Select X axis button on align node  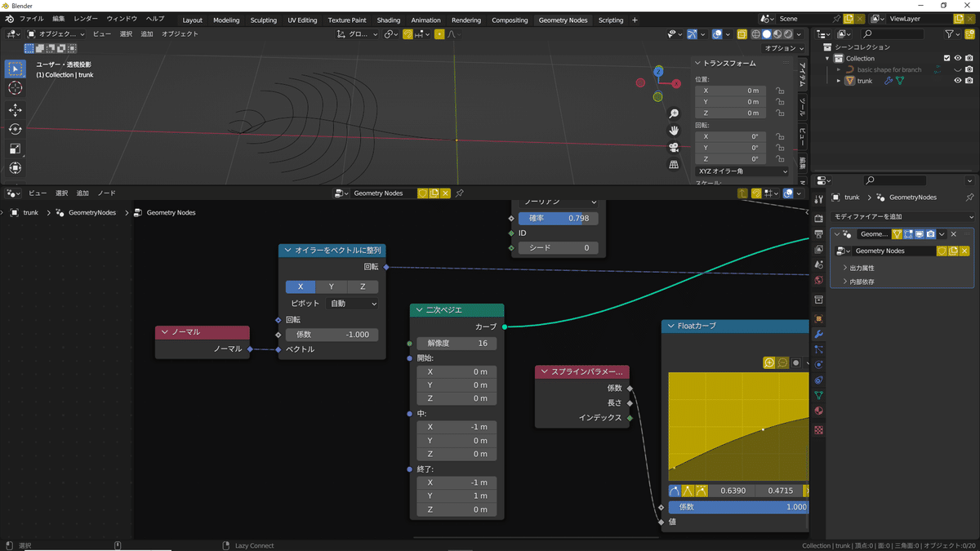pos(301,287)
